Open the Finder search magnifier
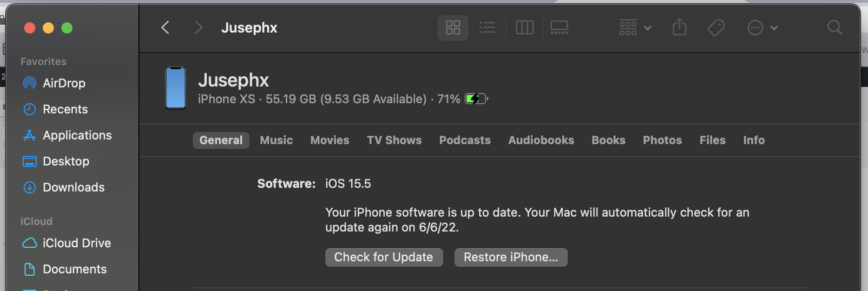Viewport: 868px width, 291px height. pos(835,28)
